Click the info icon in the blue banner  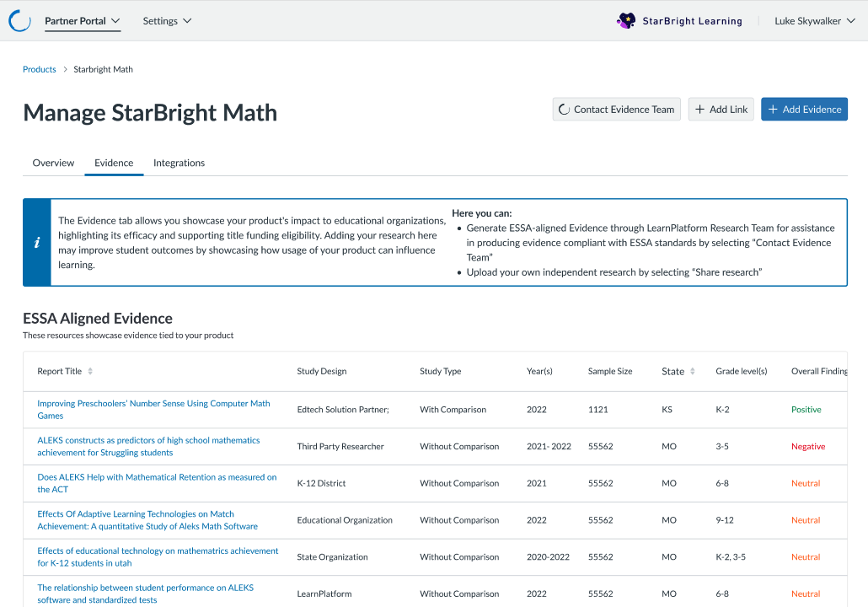(x=37, y=243)
